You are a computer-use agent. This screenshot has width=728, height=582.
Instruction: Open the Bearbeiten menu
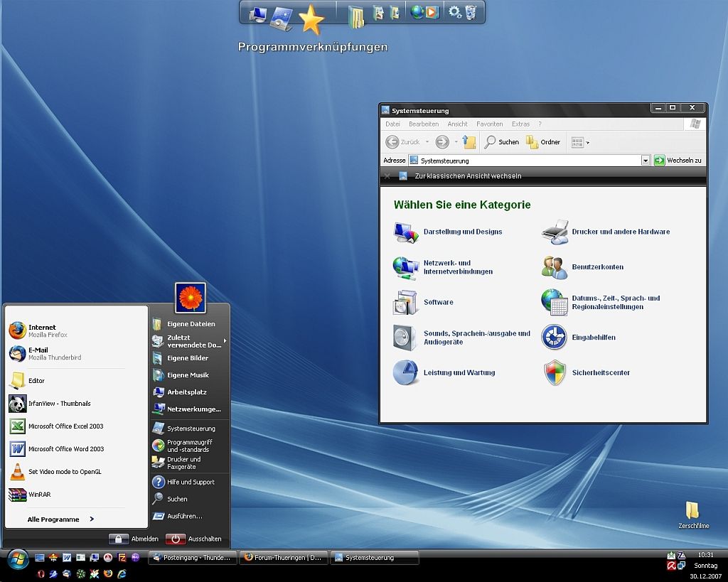coord(424,124)
